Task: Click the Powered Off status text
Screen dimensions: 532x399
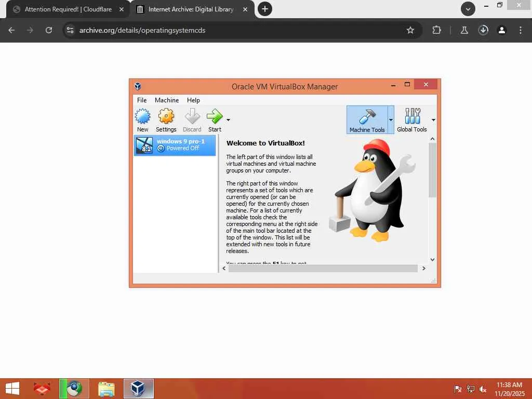Action: coord(182,148)
